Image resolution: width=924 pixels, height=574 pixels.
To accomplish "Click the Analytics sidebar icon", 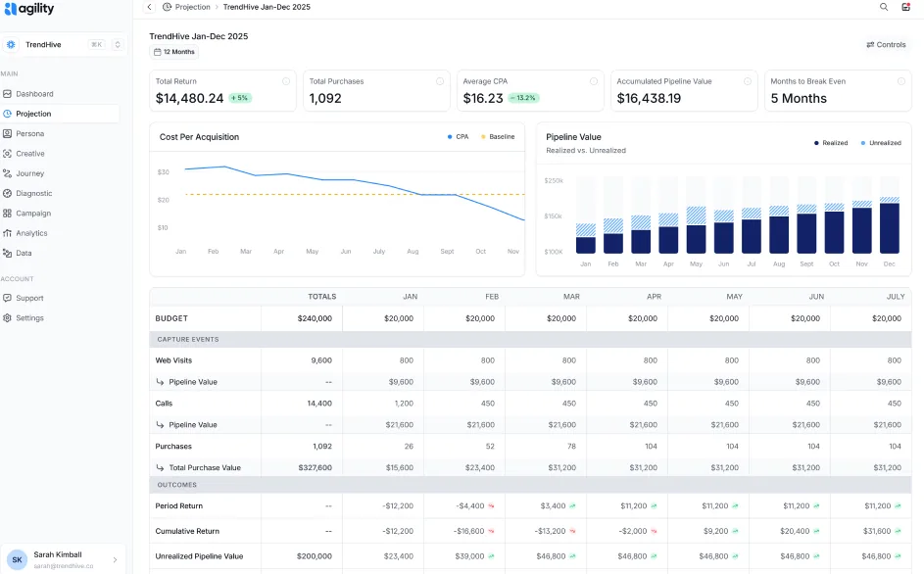I will coord(7,233).
